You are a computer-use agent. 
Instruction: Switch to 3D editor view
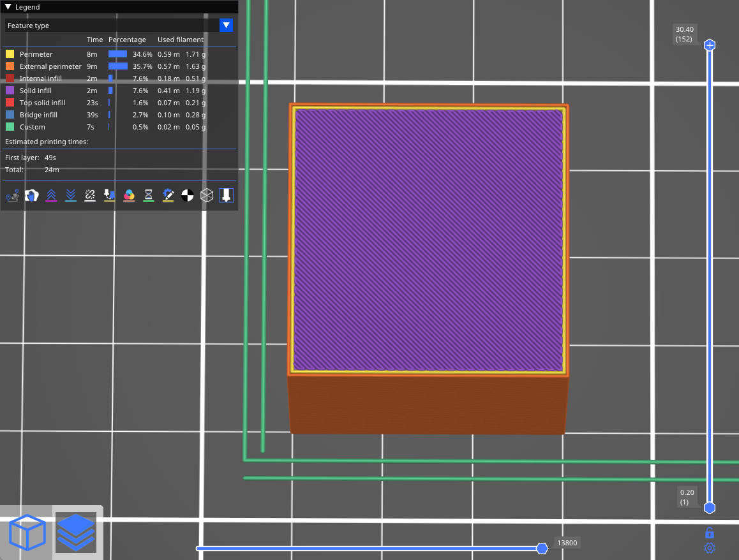27,533
